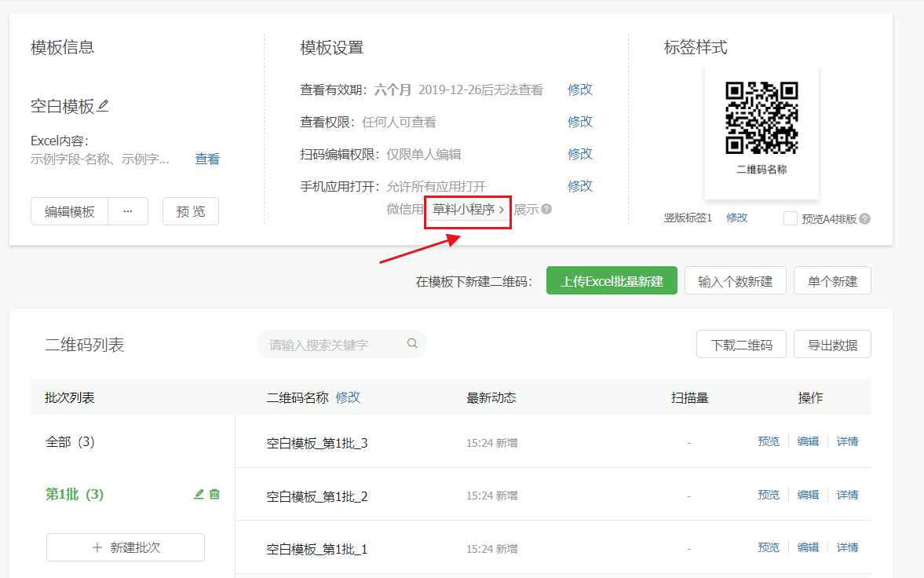
Task: Click the search magnifier icon
Action: pos(412,343)
